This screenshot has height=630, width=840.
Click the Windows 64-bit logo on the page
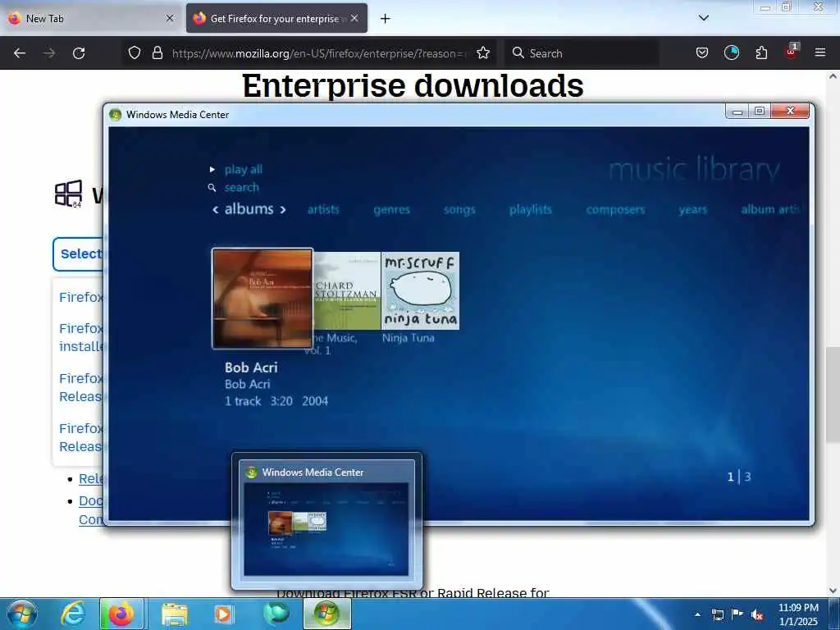point(69,194)
